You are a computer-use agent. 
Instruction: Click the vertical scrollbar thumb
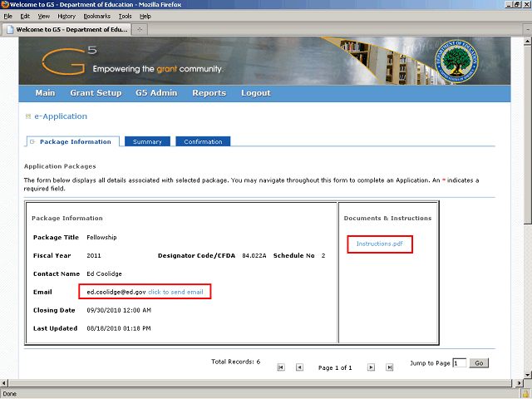point(528,135)
